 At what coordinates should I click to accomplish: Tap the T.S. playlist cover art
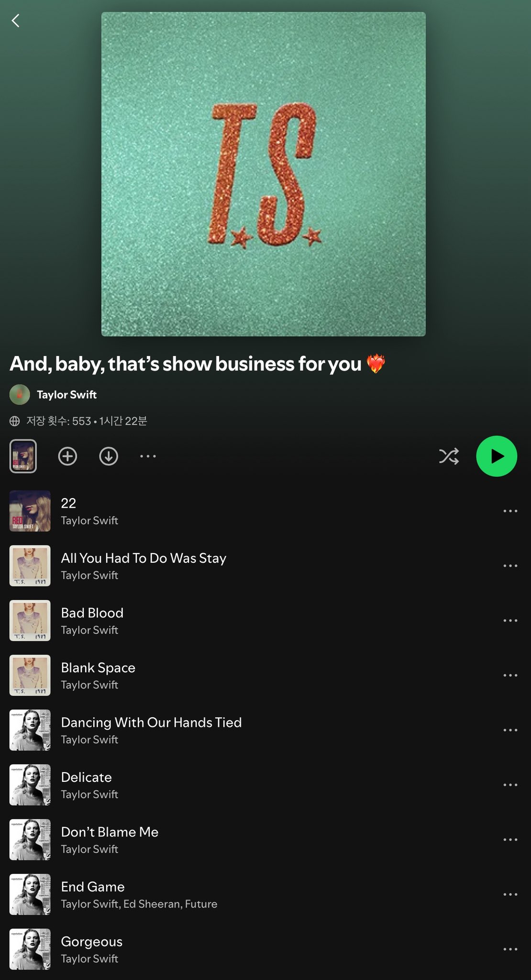coord(264,174)
